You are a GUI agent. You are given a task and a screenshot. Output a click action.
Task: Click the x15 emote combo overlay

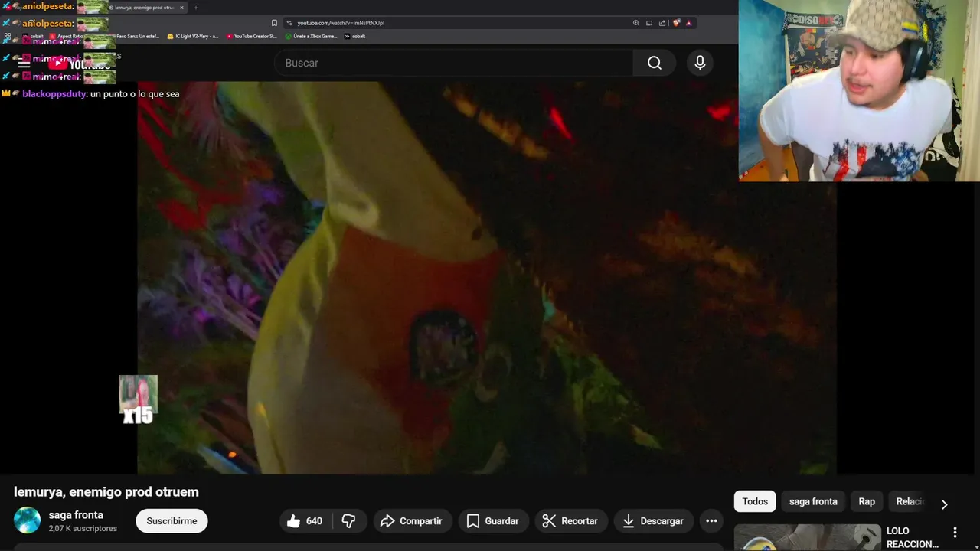139,399
